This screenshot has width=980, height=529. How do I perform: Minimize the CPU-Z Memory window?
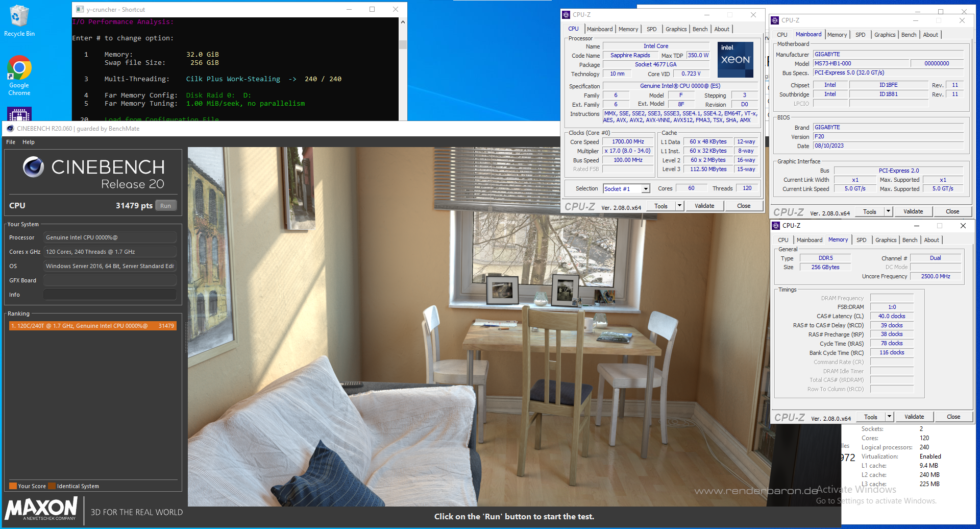pos(916,226)
